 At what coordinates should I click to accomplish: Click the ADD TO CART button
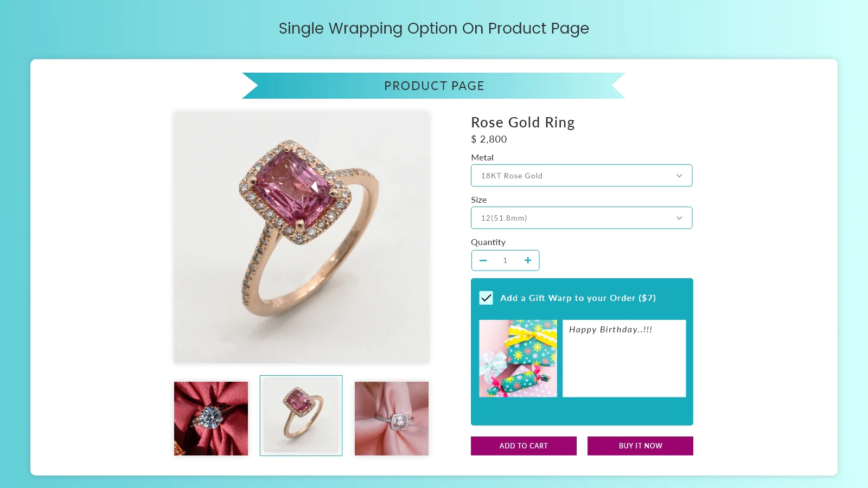524,446
